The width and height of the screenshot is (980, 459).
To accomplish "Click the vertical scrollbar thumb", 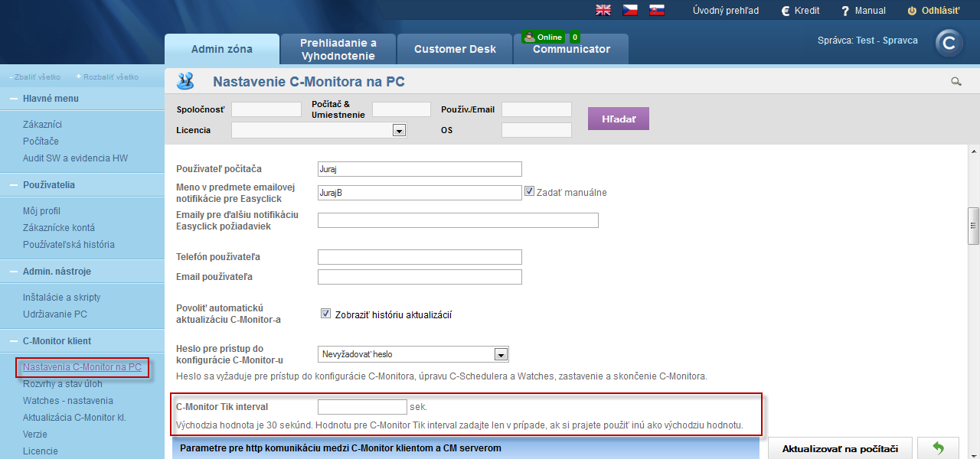I will (x=974, y=226).
